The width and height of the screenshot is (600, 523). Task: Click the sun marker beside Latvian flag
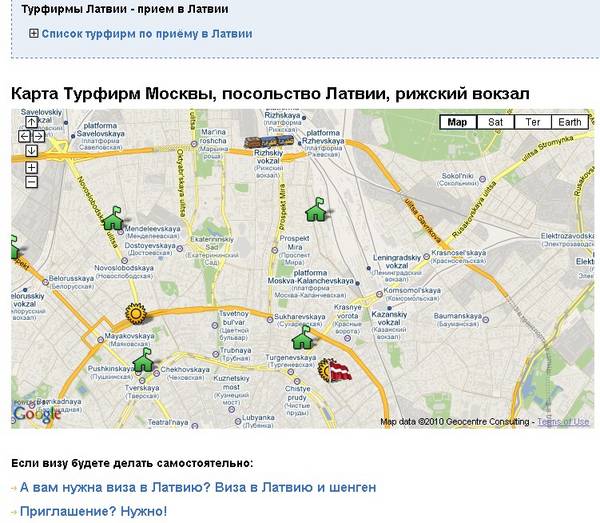tap(324, 370)
